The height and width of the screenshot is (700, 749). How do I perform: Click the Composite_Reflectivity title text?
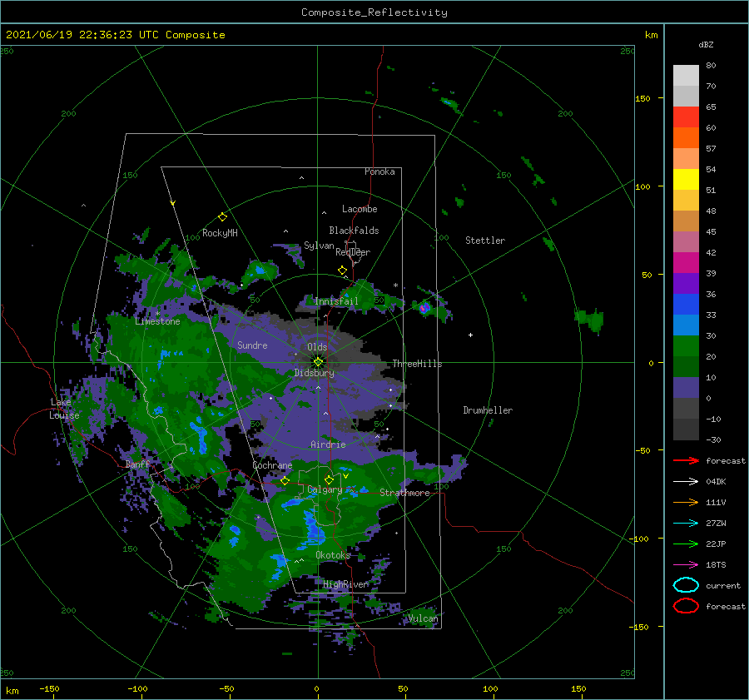(374, 12)
